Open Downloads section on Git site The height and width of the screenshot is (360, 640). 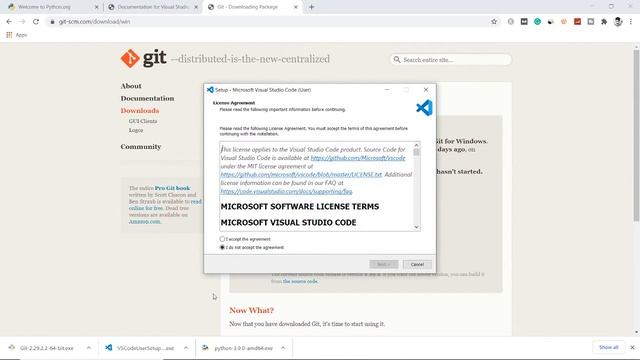[x=140, y=111]
